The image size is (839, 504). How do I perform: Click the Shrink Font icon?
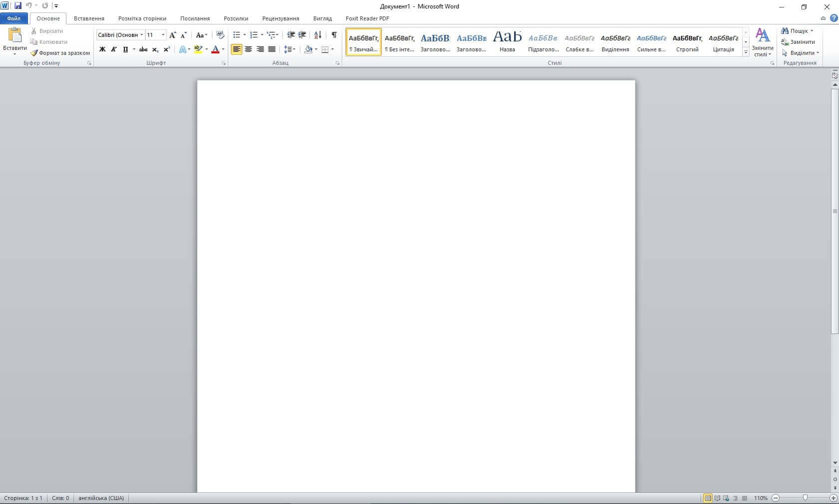tap(184, 35)
